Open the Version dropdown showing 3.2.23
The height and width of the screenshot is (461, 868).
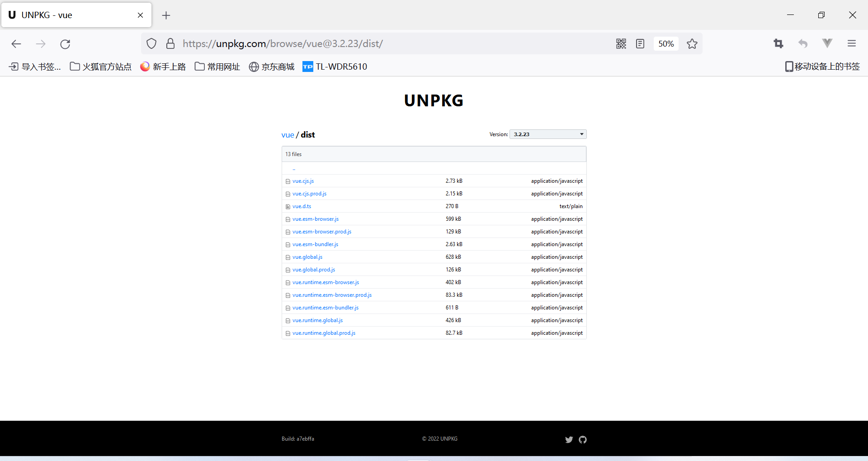point(547,134)
